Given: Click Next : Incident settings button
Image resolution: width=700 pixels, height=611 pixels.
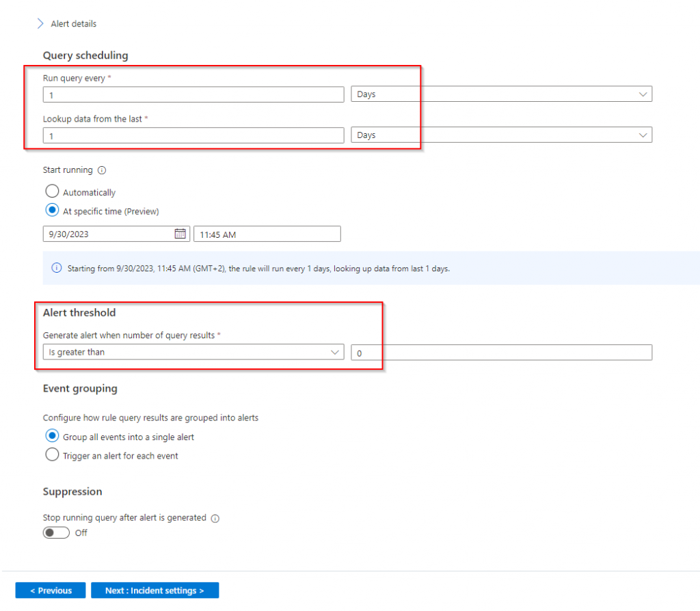Looking at the screenshot, I should point(154,590).
